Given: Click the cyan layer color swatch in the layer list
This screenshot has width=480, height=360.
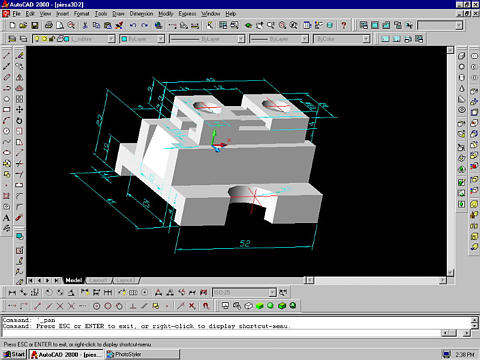Looking at the screenshot, I should (x=67, y=39).
